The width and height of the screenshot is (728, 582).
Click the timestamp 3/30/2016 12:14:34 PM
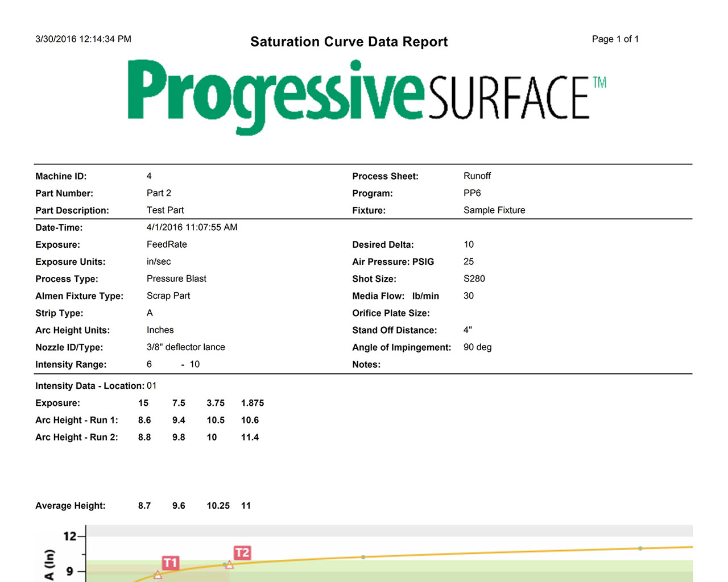click(83, 39)
